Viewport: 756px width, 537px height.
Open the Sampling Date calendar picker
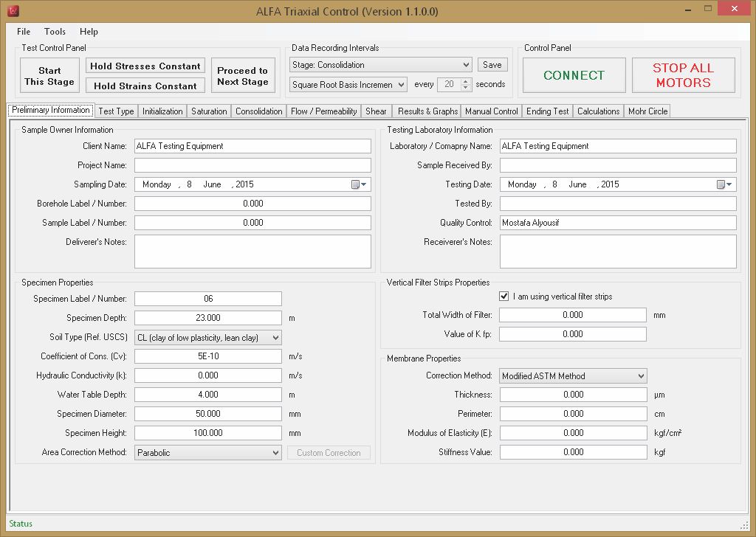359,184
